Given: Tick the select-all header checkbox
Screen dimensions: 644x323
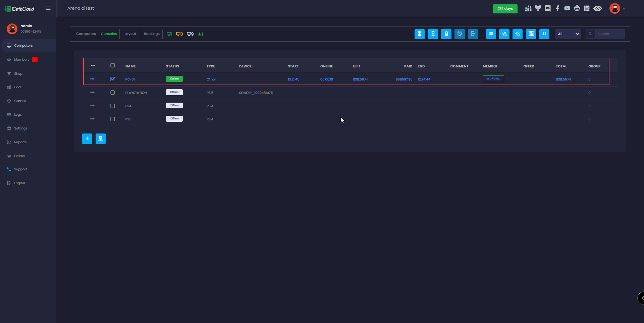Looking at the screenshot, I should pyautogui.click(x=113, y=65).
